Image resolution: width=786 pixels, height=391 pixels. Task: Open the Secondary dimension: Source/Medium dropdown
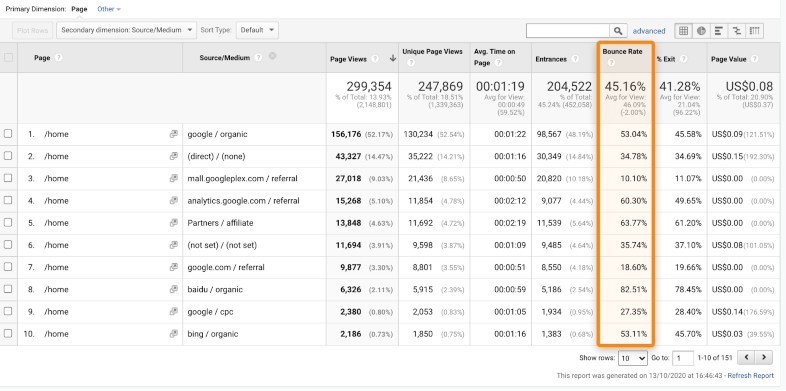point(126,30)
